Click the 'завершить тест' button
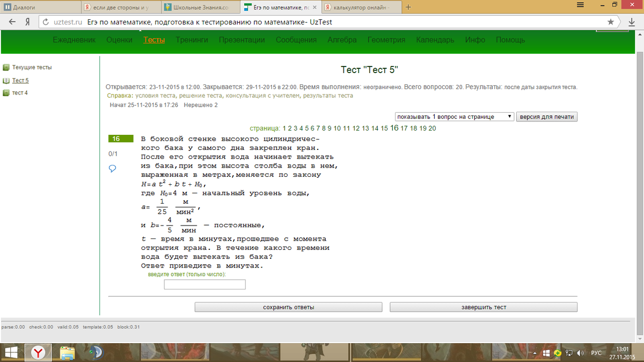The image size is (644, 362). click(483, 307)
